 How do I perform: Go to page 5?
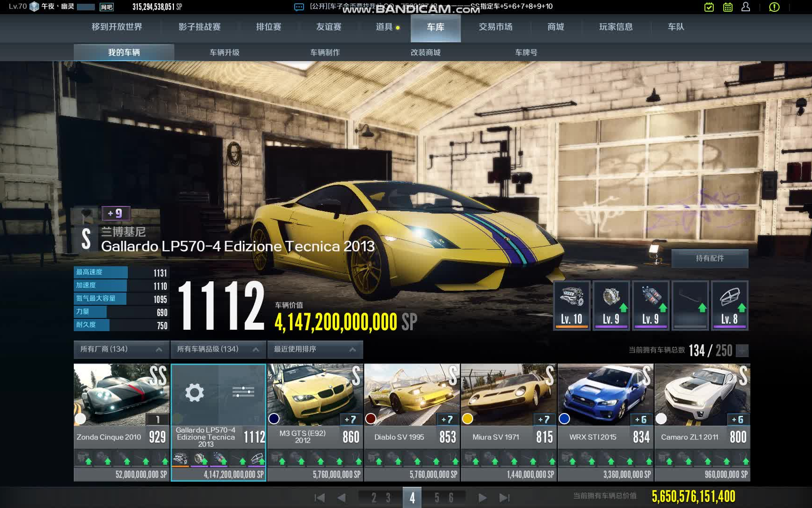pyautogui.click(x=437, y=498)
